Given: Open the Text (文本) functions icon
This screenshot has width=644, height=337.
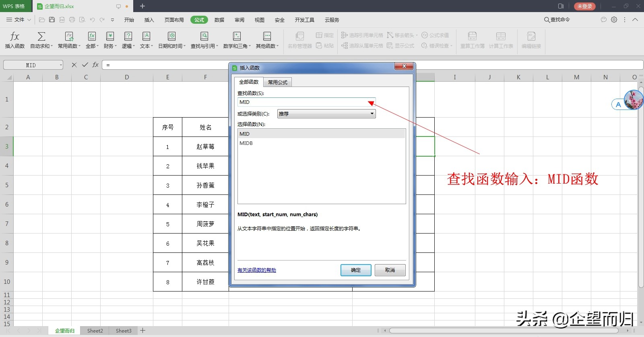Looking at the screenshot, I should [x=146, y=36].
